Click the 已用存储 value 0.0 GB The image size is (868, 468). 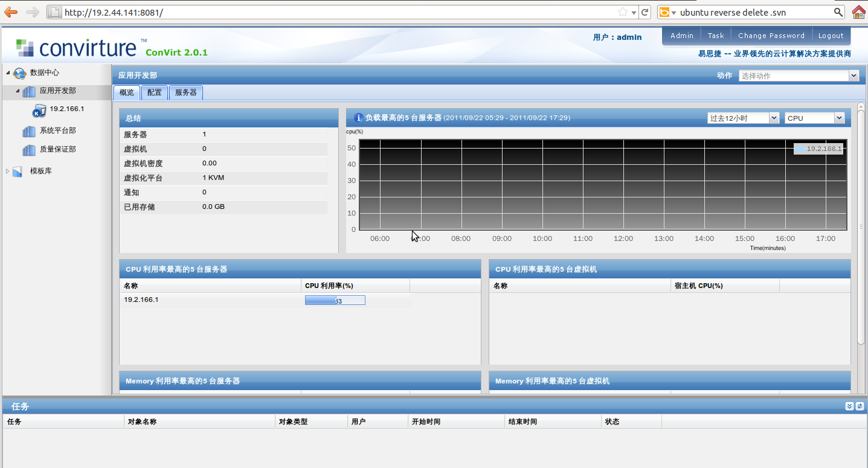(x=213, y=207)
